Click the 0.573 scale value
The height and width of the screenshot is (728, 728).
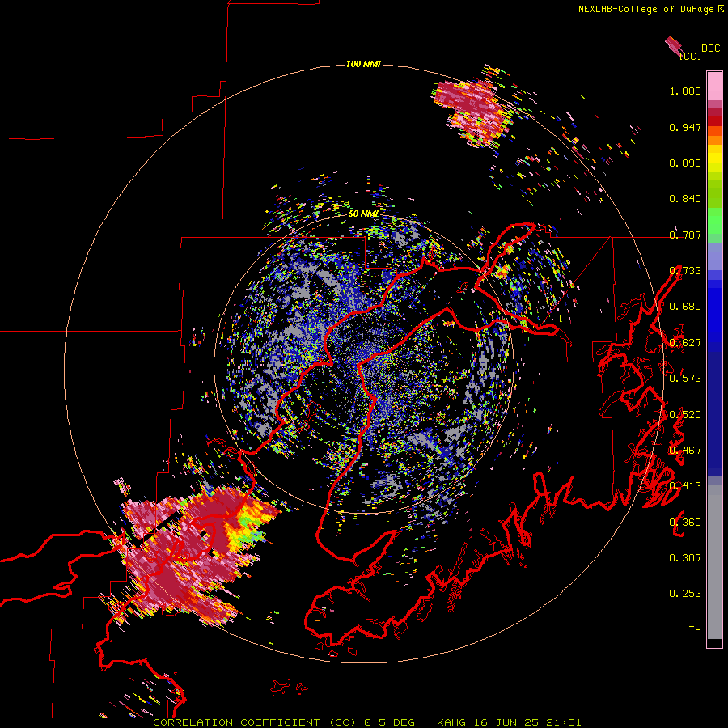point(685,379)
